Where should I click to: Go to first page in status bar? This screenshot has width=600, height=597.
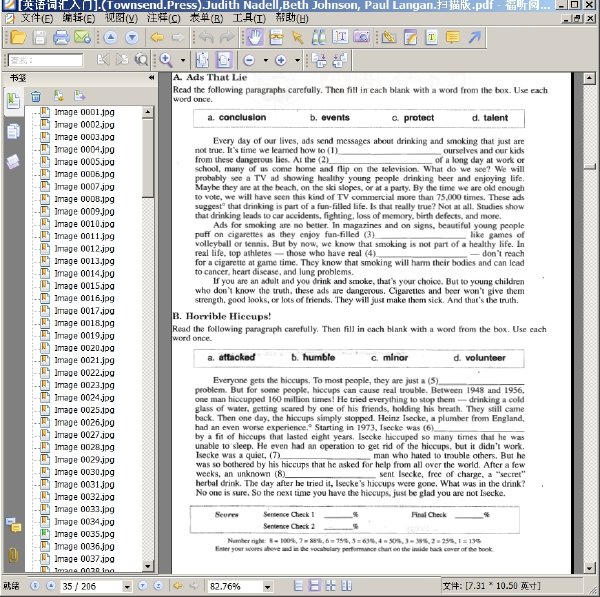[34, 586]
